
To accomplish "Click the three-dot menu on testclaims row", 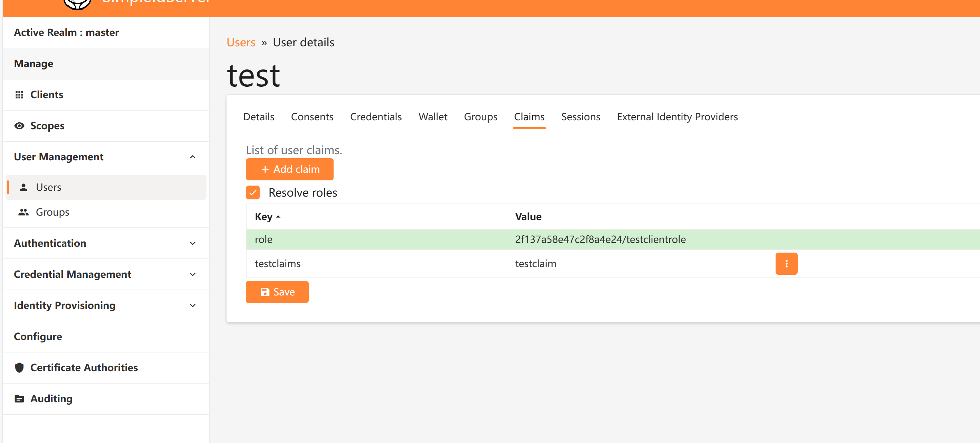I will click(786, 263).
